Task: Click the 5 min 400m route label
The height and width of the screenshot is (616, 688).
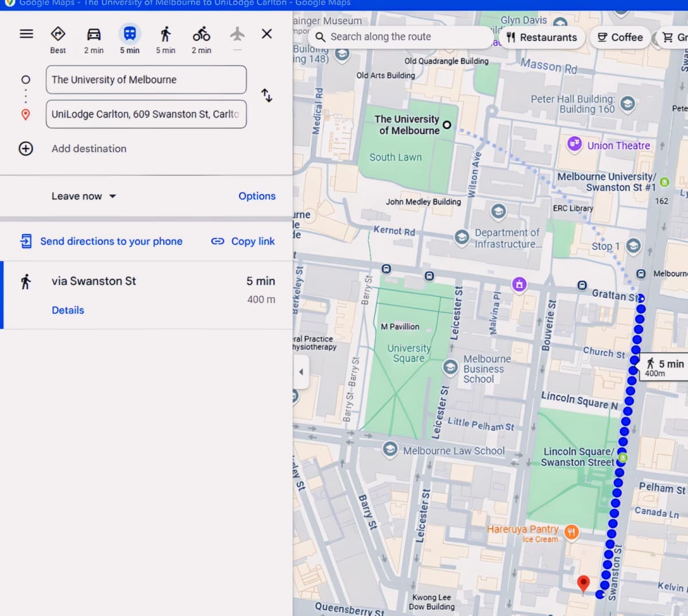Action: click(664, 367)
